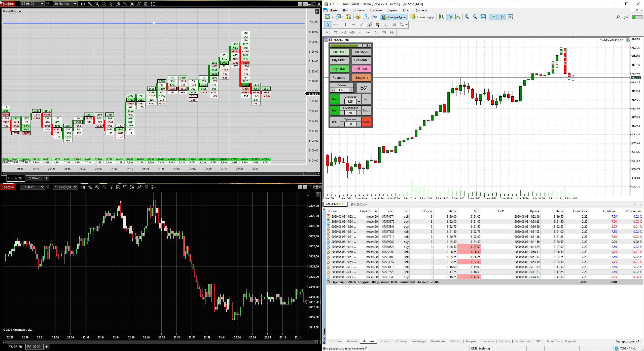644x351 pixels.
Task: Click the chart style bars icon in top NinjaTrader chart
Action: (83, 4)
